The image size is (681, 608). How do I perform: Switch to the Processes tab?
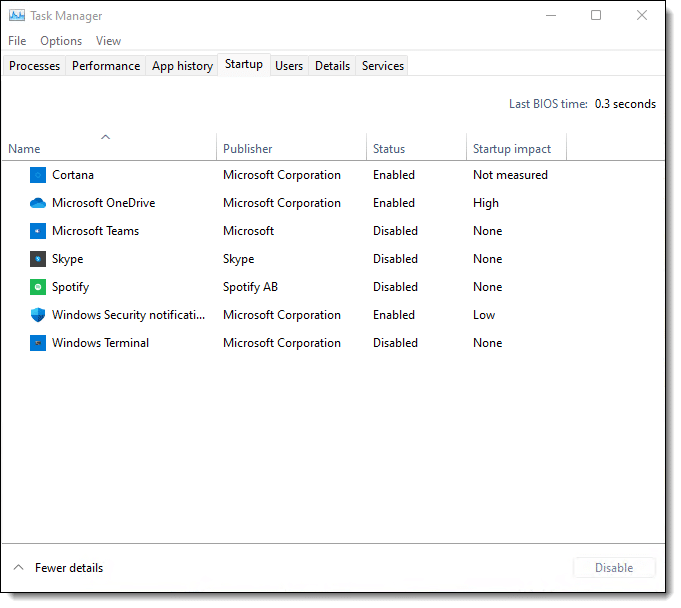(x=34, y=66)
